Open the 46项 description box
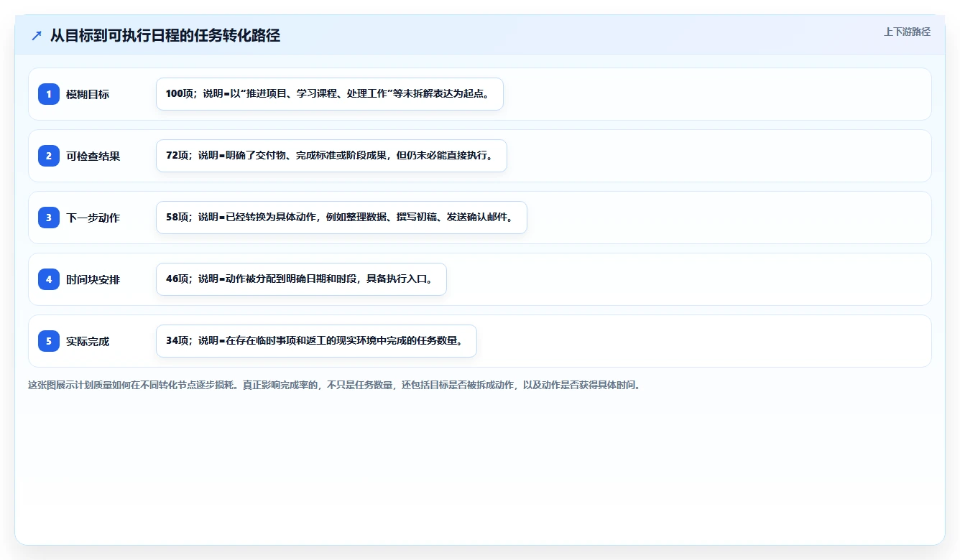This screenshot has height=560, width=960. (x=301, y=279)
